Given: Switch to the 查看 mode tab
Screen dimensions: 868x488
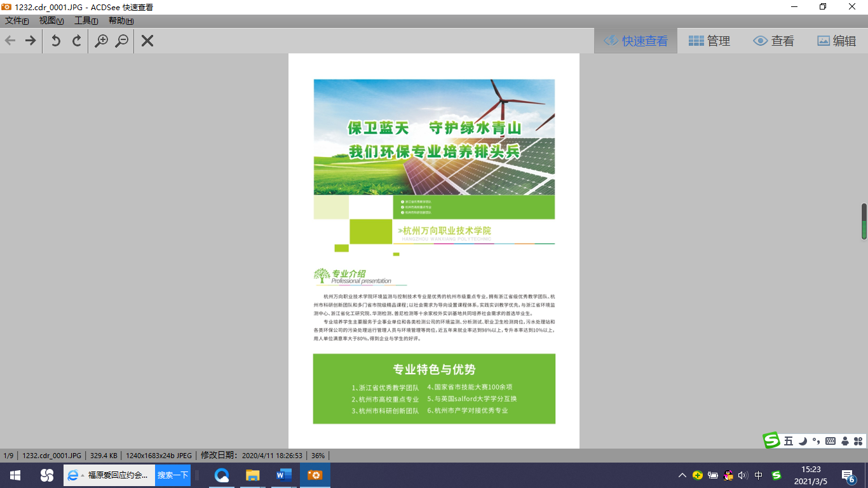Looking at the screenshot, I should pos(773,41).
